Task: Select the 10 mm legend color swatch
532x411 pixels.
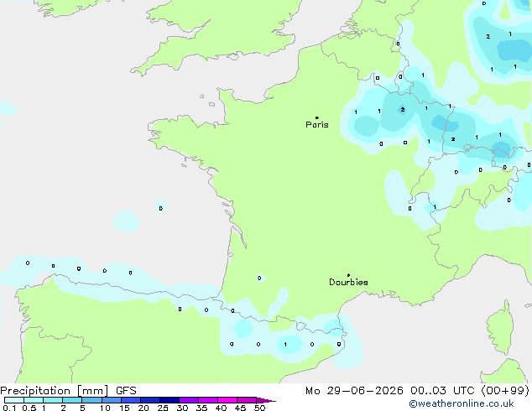Action: click(x=111, y=400)
